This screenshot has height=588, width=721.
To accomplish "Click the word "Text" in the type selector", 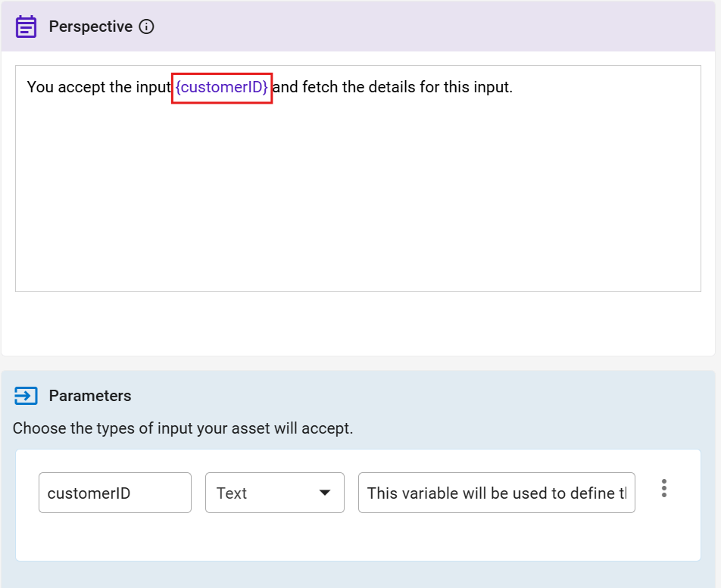I will pos(232,493).
